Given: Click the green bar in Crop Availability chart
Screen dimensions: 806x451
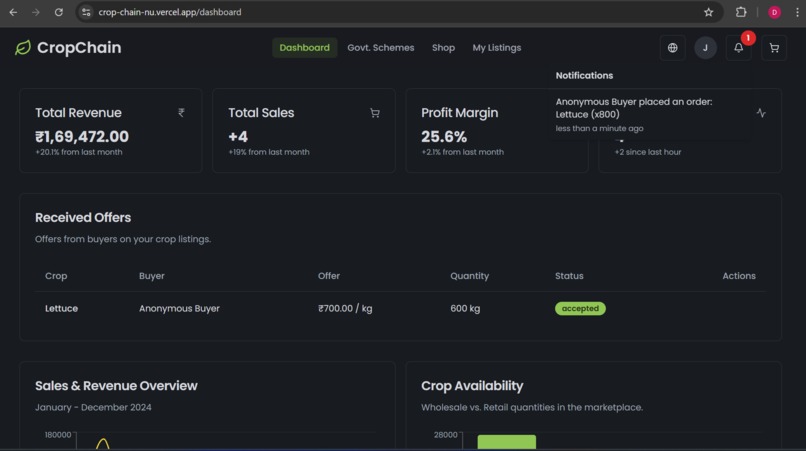Looking at the screenshot, I should point(506,442).
